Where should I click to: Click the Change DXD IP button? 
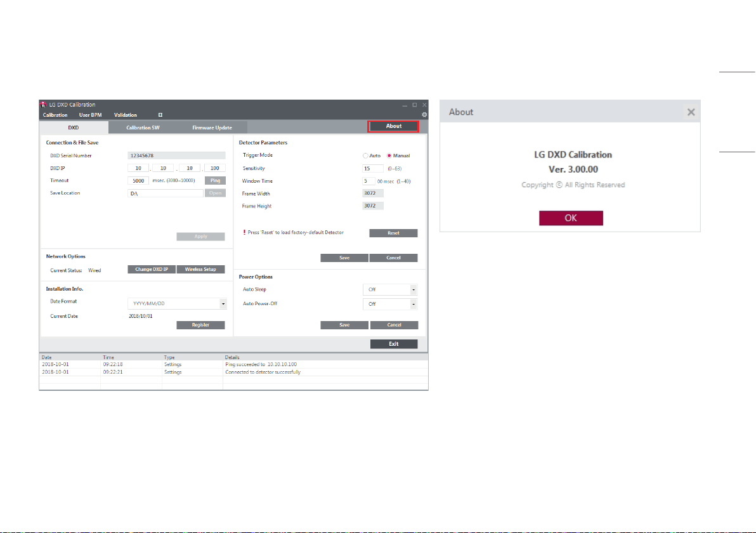coord(152,269)
